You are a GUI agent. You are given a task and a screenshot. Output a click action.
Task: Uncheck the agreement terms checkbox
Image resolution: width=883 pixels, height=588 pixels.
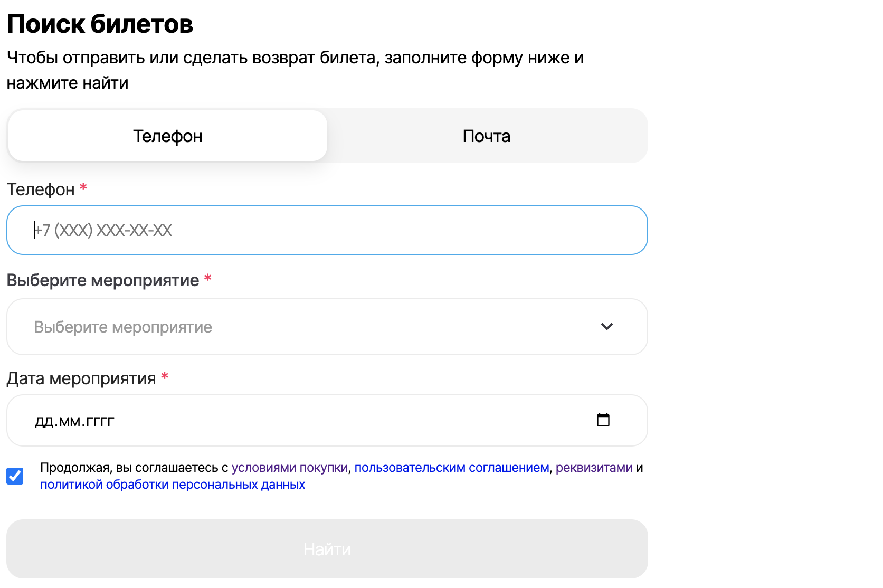tap(15, 476)
